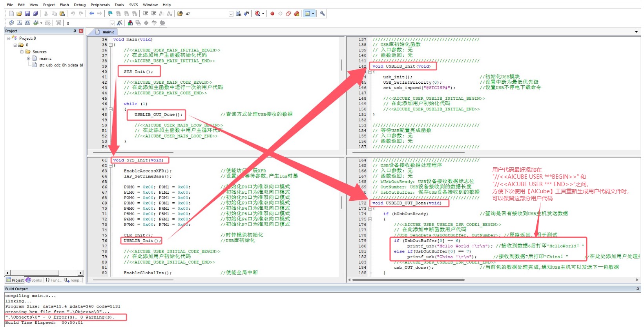The width and height of the screenshot is (644, 328).
Task: Open the target selection dropdown showing 0
Action: click(112, 23)
